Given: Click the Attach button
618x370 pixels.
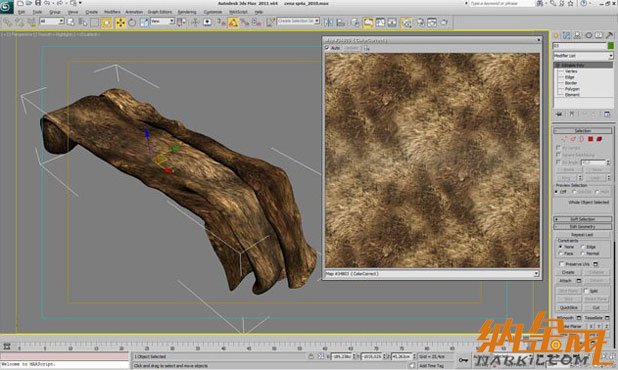Looking at the screenshot, I should [x=566, y=281].
